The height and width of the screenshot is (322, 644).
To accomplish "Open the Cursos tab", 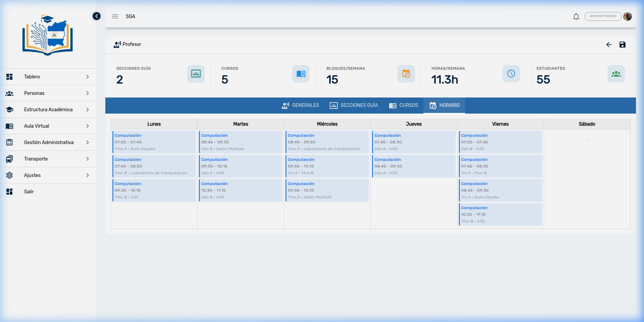I will tap(404, 106).
